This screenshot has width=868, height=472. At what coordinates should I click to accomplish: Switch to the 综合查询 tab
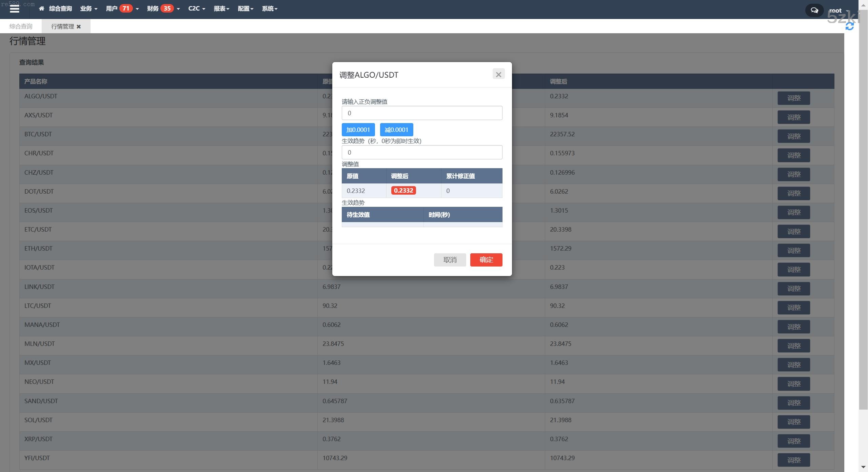(x=21, y=26)
